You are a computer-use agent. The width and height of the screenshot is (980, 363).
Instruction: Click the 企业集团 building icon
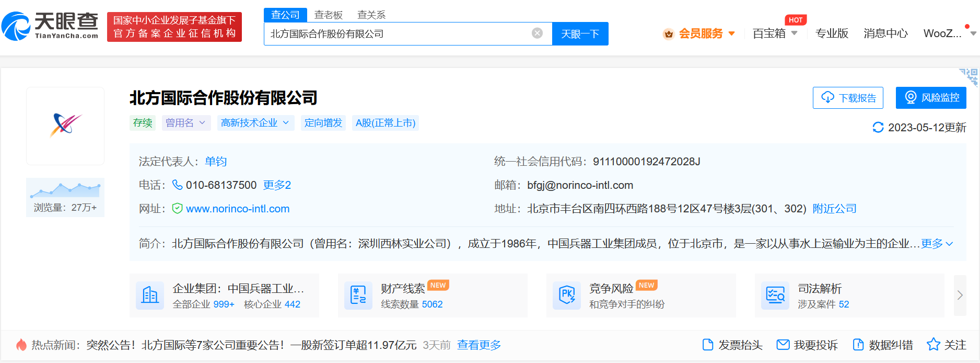(150, 296)
